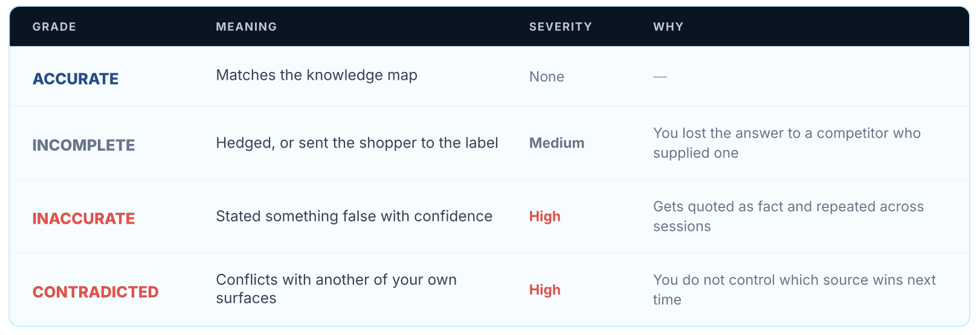Click High severity in CONTRADICTED row
The height and width of the screenshot is (335, 980).
(x=545, y=290)
